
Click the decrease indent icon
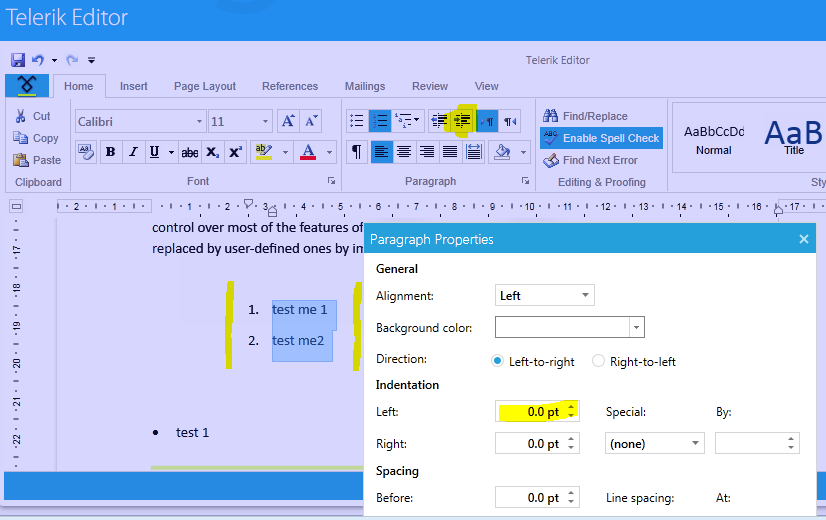439,121
